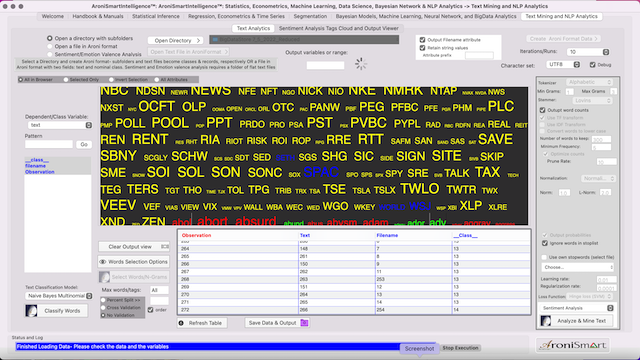Select the 'All in Browser' radio option
The width and height of the screenshot is (640, 360).
point(20,80)
